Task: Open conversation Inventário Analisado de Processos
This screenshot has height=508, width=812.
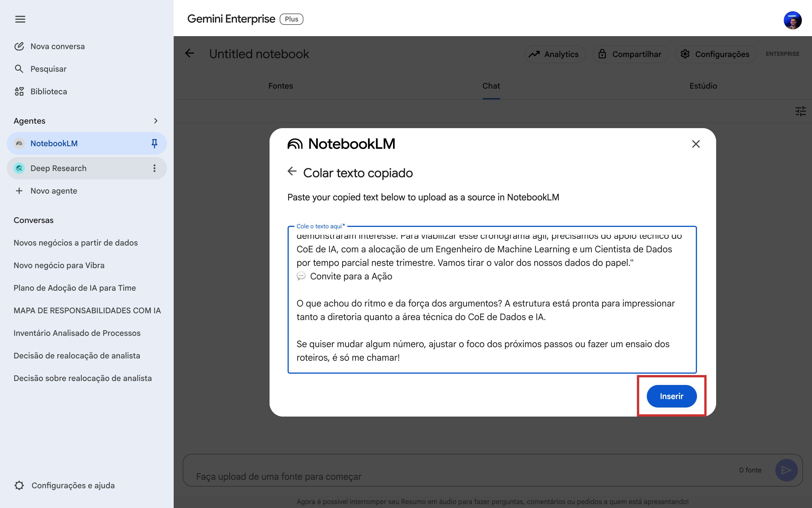Action: point(77,333)
